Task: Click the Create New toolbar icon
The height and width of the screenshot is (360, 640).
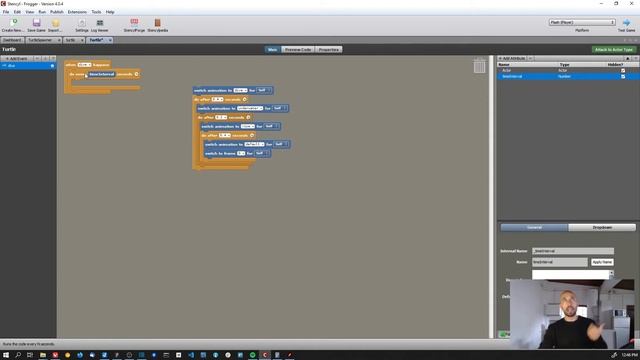Action: coord(13,24)
